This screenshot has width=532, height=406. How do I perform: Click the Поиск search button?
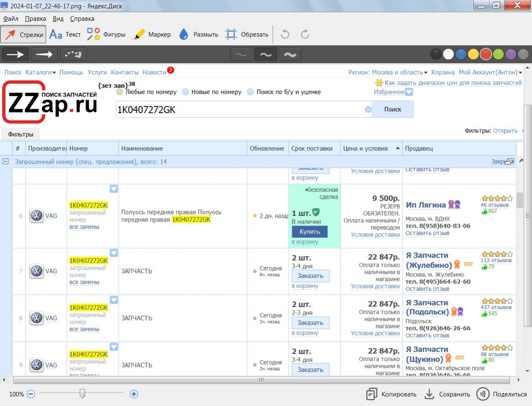393,110
